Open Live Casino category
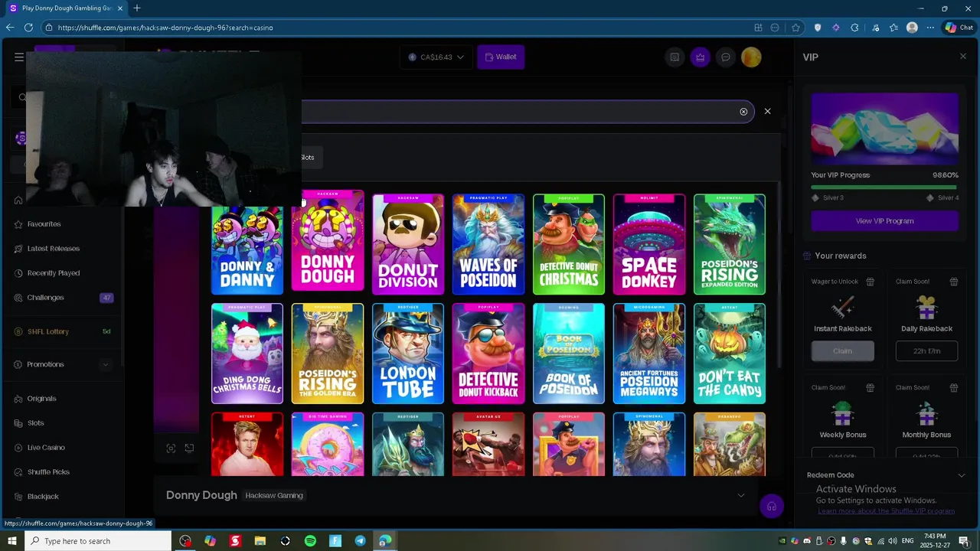 pyautogui.click(x=46, y=448)
